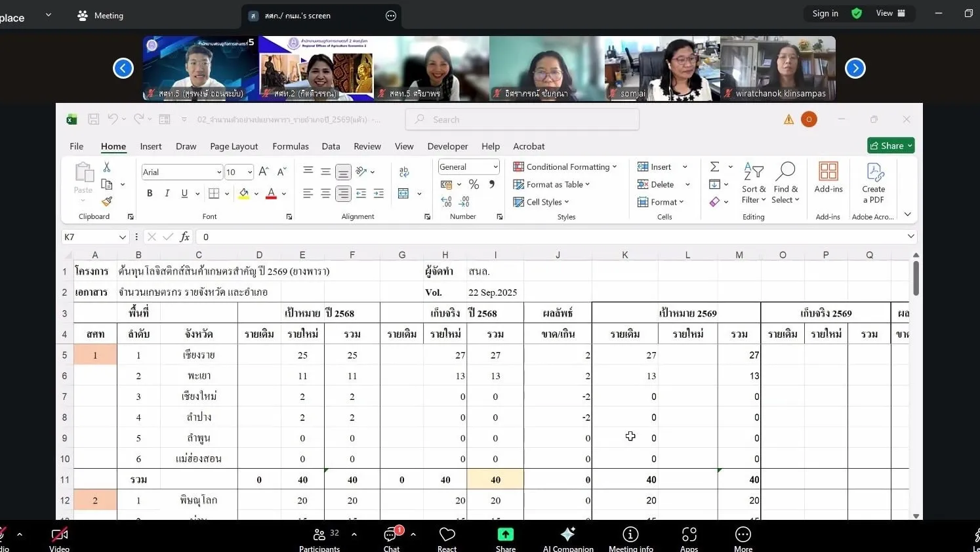
Task: Click the green Share button in Excel
Action: [x=890, y=146]
